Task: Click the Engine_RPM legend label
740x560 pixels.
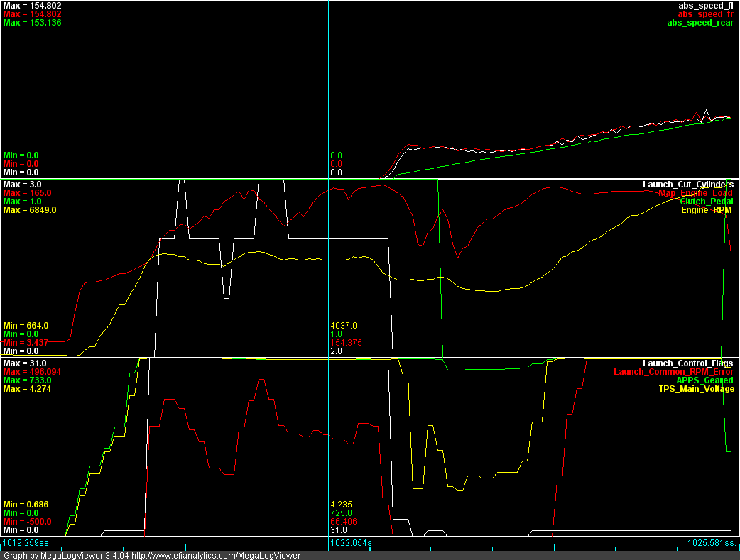Action: pos(707,210)
